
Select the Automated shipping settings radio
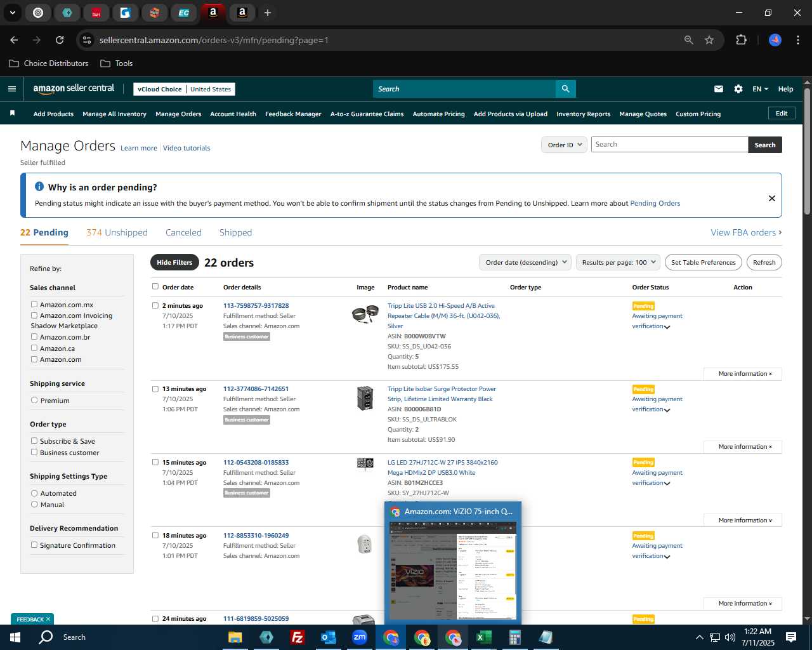point(34,493)
